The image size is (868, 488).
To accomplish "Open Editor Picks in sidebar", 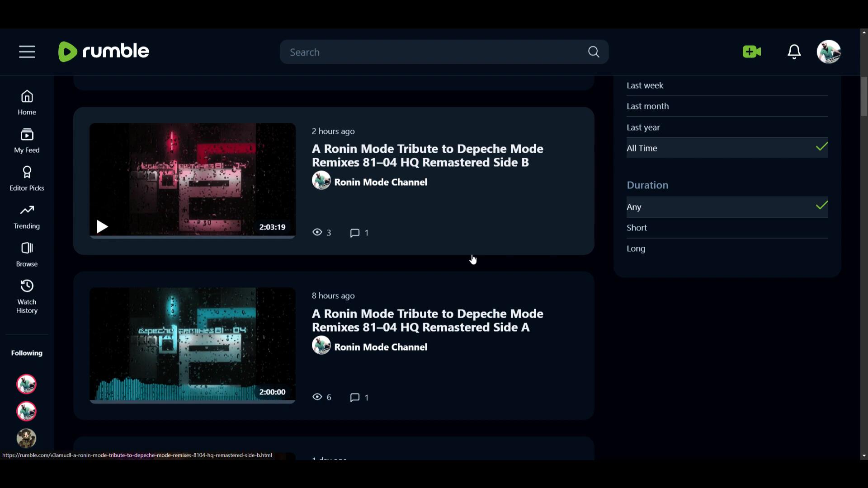I will [x=27, y=178].
